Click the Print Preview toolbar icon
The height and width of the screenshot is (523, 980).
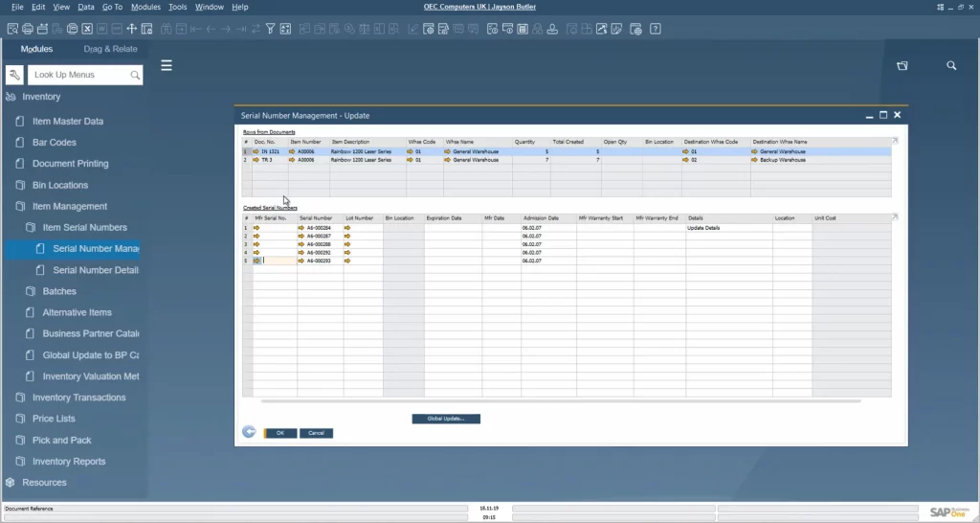pyautogui.click(x=12, y=29)
